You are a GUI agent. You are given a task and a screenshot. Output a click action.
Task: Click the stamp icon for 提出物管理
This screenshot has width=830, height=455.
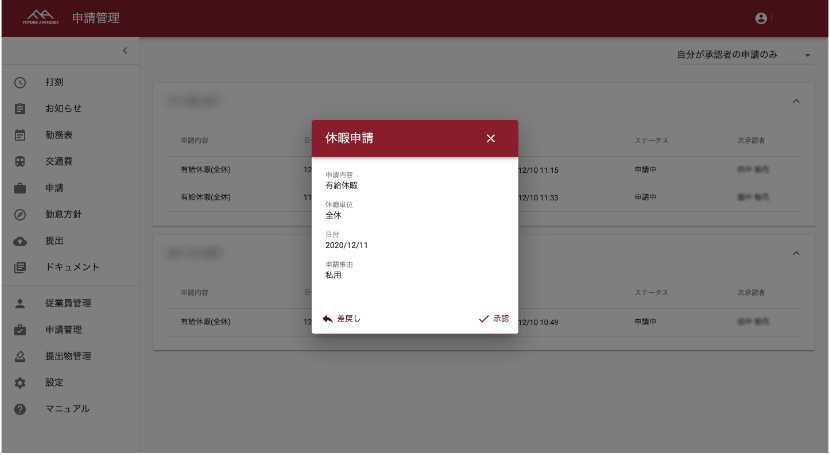coord(20,357)
